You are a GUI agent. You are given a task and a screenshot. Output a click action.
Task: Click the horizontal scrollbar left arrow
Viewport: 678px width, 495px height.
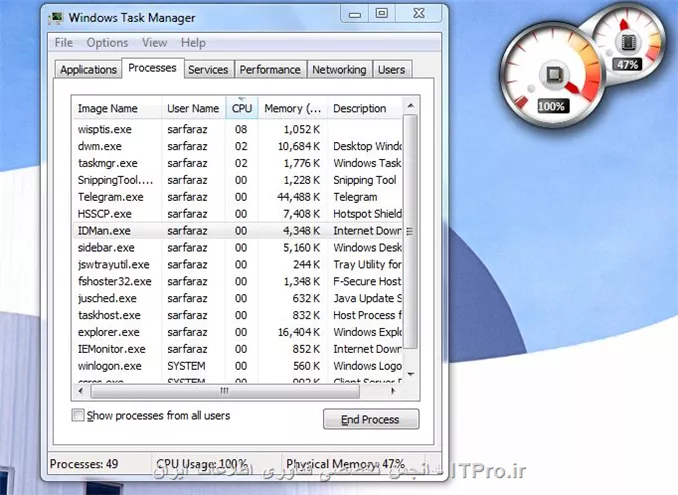pos(81,391)
